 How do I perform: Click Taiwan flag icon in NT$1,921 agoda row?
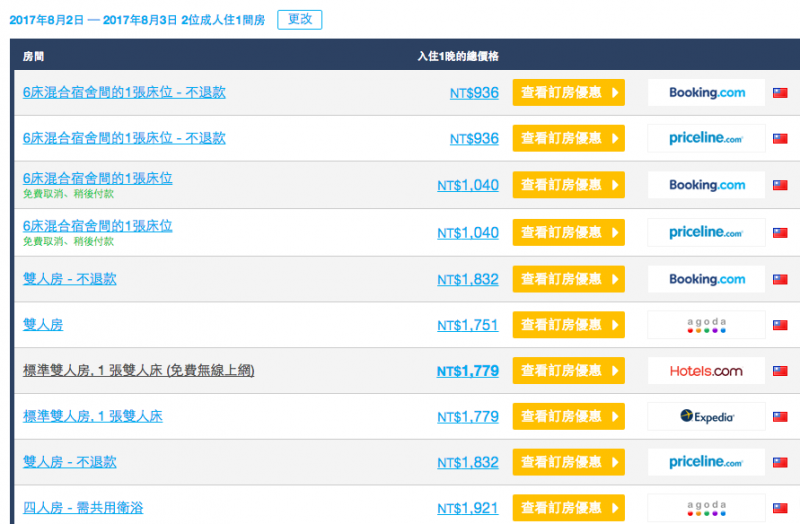(x=780, y=508)
